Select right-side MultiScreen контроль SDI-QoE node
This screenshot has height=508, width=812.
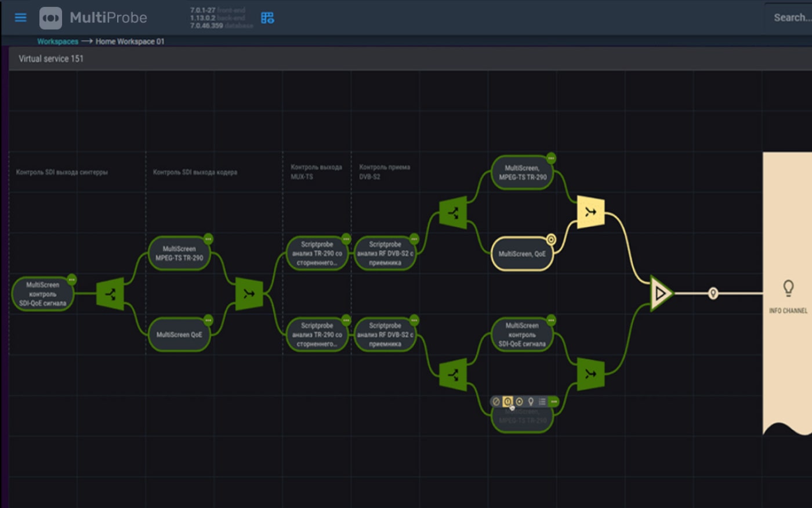point(522,334)
